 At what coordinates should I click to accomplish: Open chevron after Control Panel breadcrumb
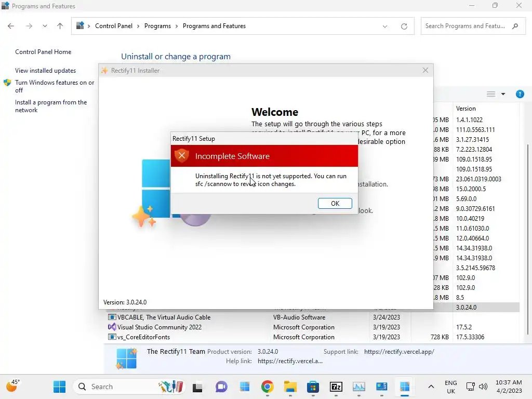(x=138, y=26)
